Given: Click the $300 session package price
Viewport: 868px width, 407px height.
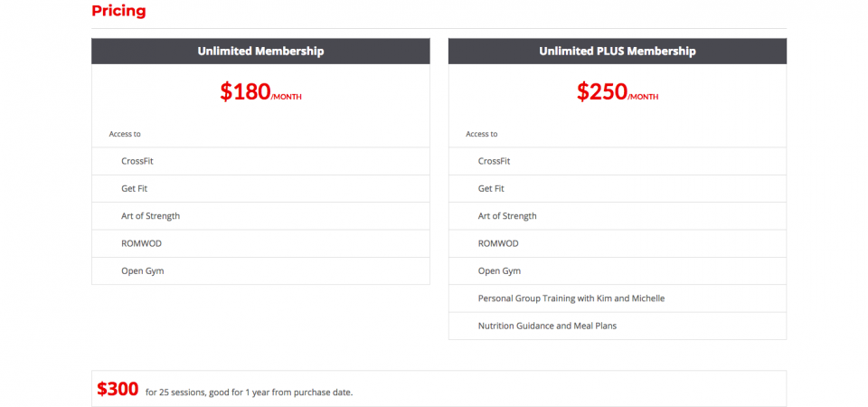Looking at the screenshot, I should click(x=118, y=389).
